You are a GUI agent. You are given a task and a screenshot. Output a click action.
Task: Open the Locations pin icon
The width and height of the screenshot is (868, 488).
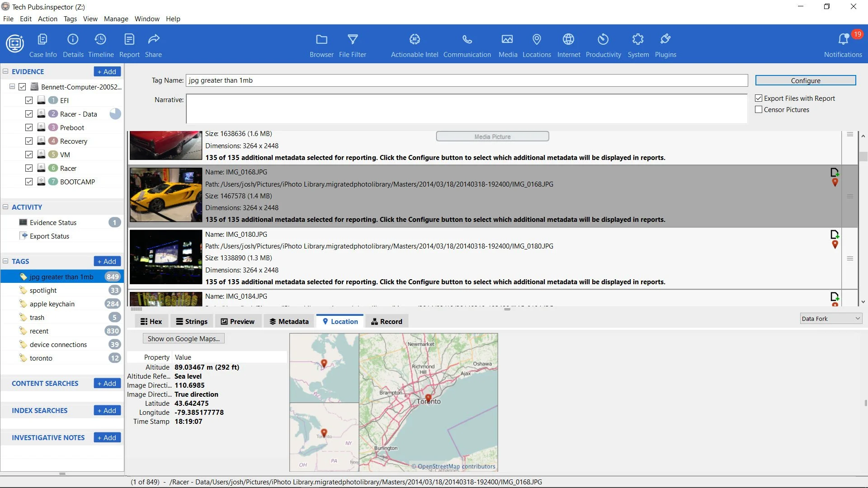537,45
